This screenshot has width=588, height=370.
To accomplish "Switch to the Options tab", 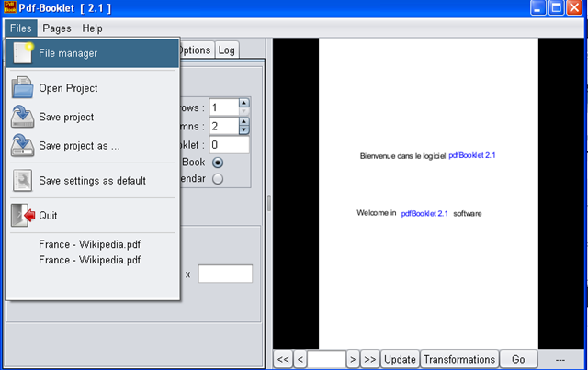I will click(196, 50).
